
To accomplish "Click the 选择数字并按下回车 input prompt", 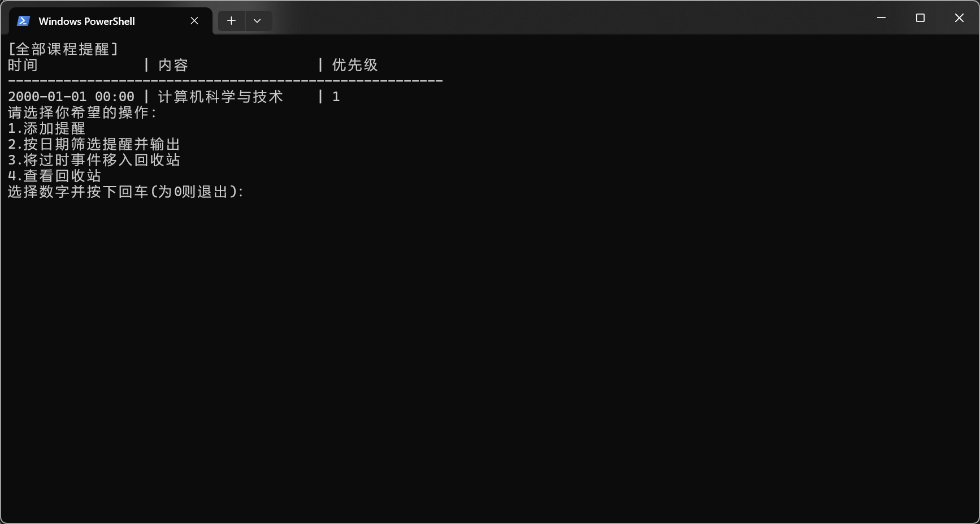I will (x=125, y=192).
